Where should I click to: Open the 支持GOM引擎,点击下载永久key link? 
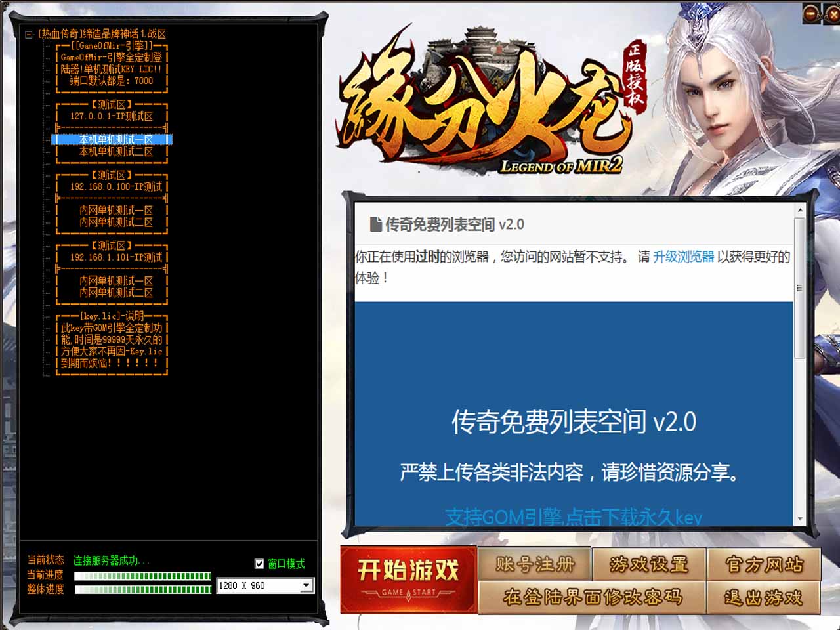(574, 517)
